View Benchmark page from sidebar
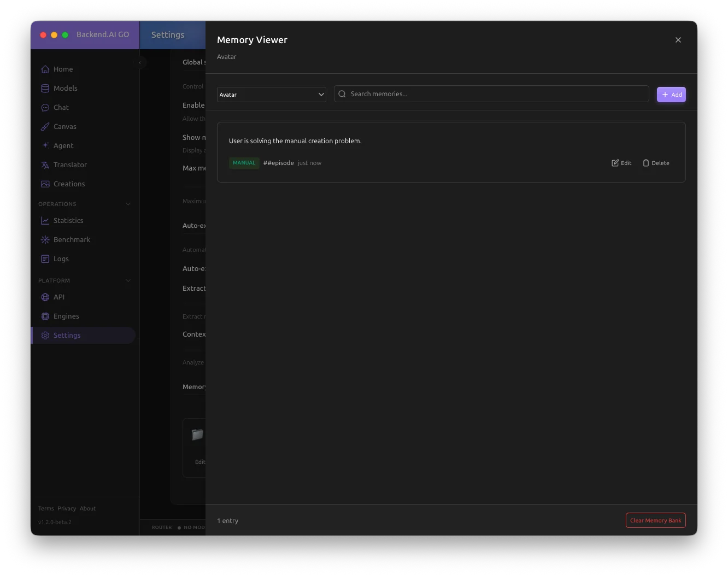The width and height of the screenshot is (728, 576). pos(72,240)
